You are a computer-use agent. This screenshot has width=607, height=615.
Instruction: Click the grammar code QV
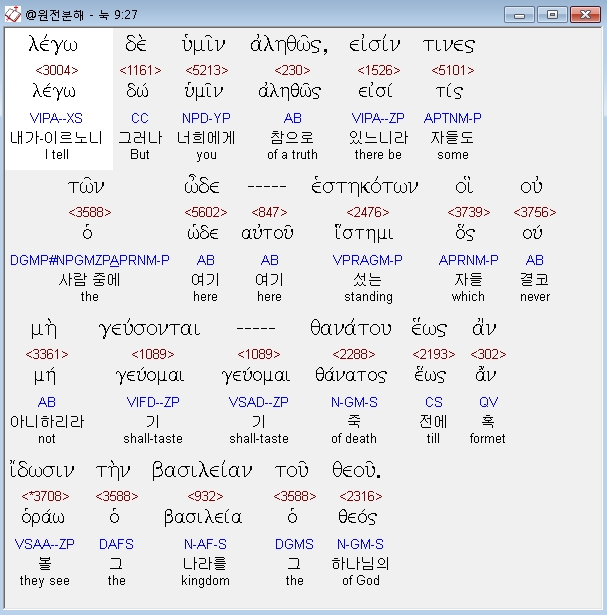(x=488, y=402)
